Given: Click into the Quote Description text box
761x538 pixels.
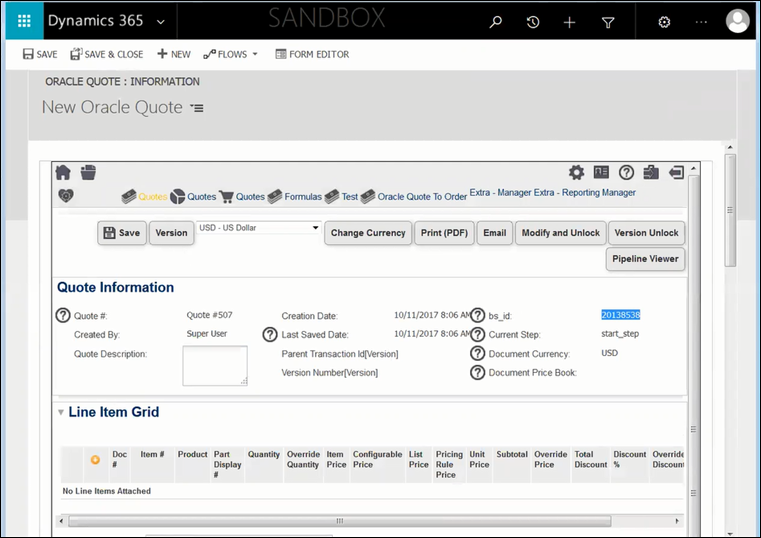Looking at the screenshot, I should point(215,366).
